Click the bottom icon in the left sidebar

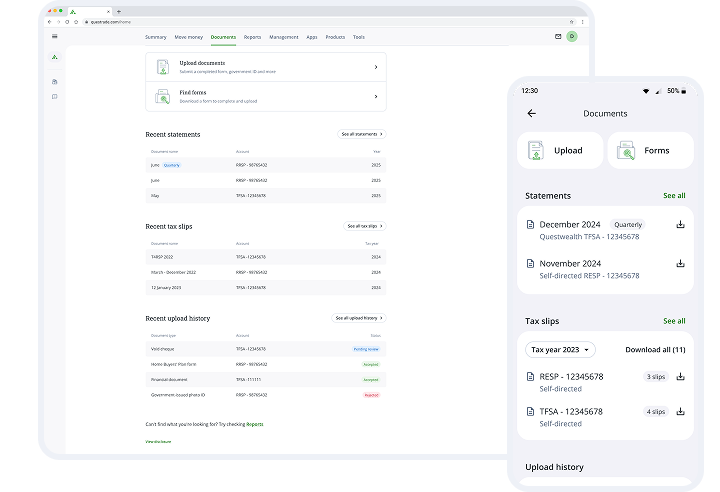coord(55,96)
